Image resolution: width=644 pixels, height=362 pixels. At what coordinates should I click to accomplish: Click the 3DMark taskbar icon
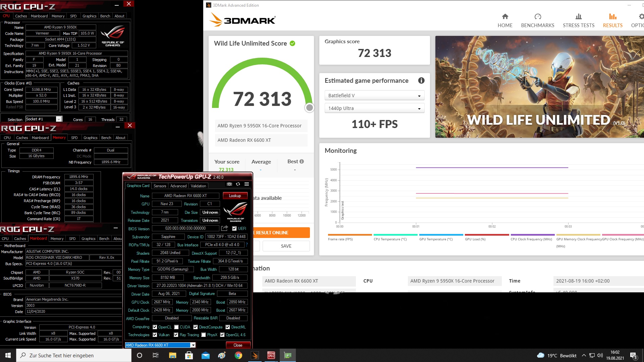255,355
